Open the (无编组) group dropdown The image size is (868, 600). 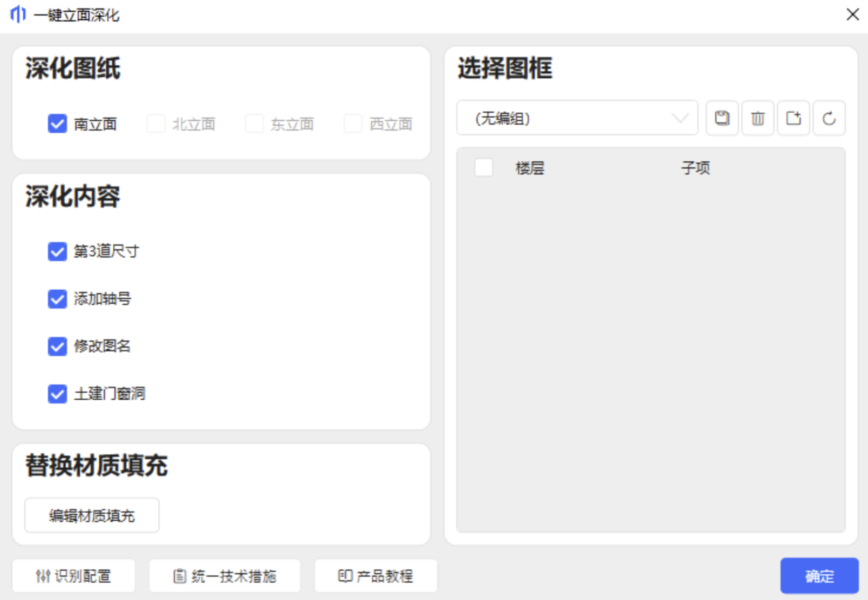577,118
